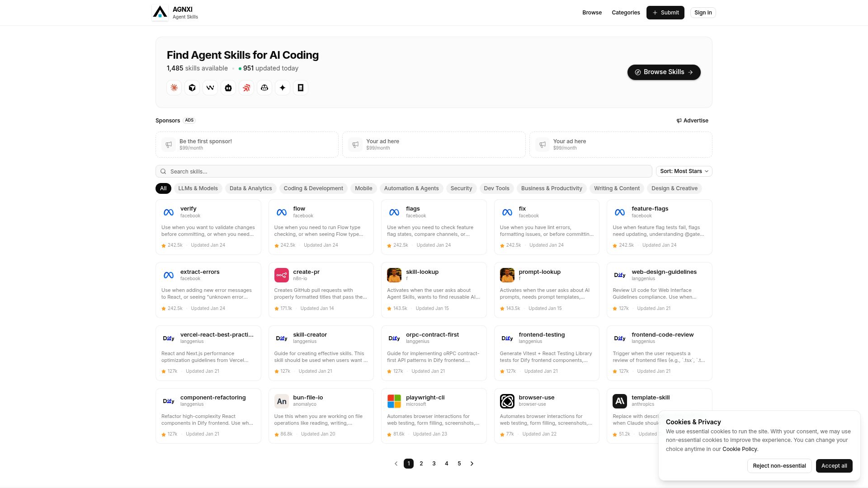Click the AGNXI logo in the header
The image size is (868, 488).
coord(175,12)
